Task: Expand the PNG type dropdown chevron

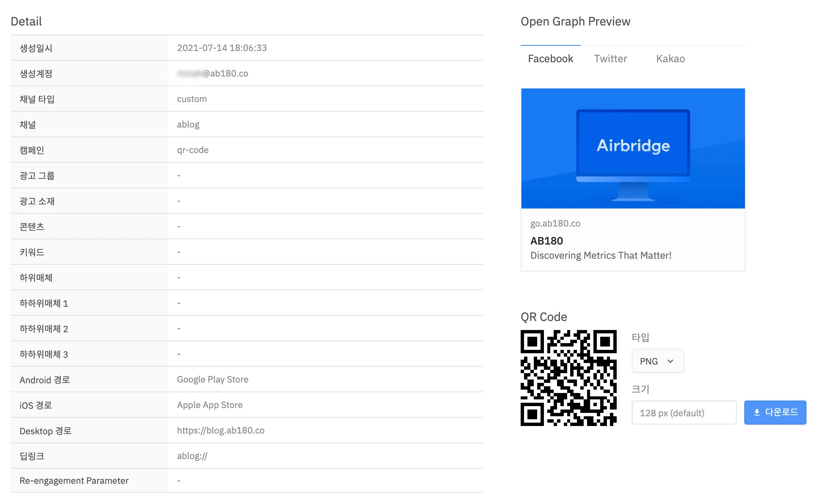Action: 670,361
